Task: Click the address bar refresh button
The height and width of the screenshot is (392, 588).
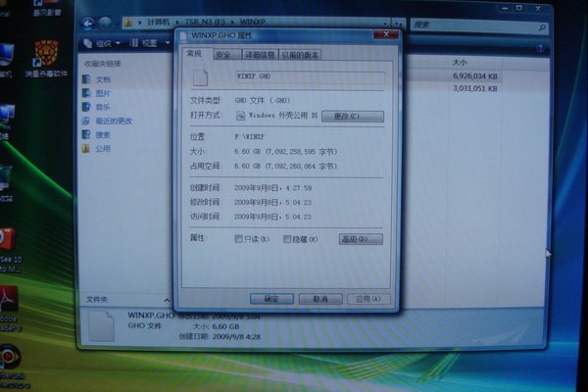Action: coord(399,24)
